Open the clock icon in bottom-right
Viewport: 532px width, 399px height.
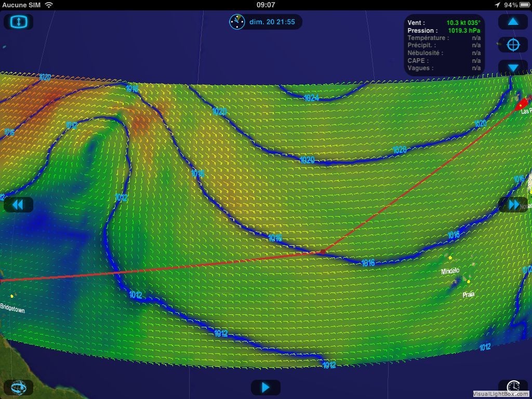tap(513, 387)
